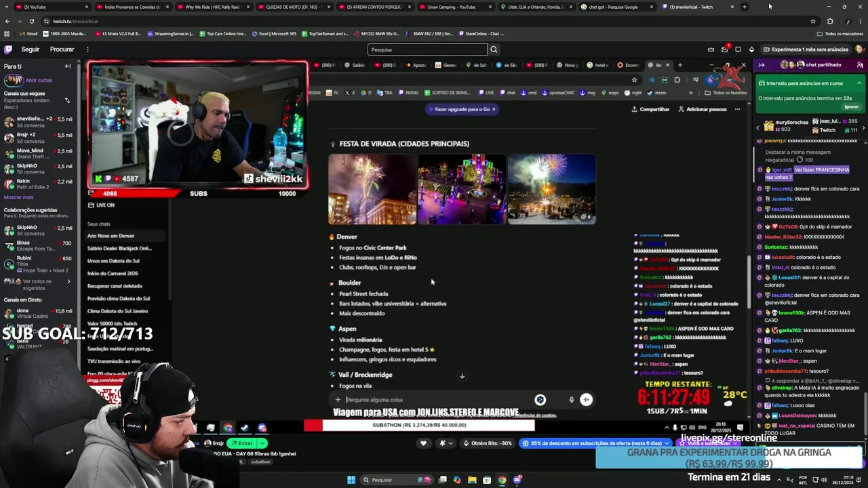The width and height of the screenshot is (868, 488).
Task: Open the notifications inbox icon
Action: click(725, 49)
